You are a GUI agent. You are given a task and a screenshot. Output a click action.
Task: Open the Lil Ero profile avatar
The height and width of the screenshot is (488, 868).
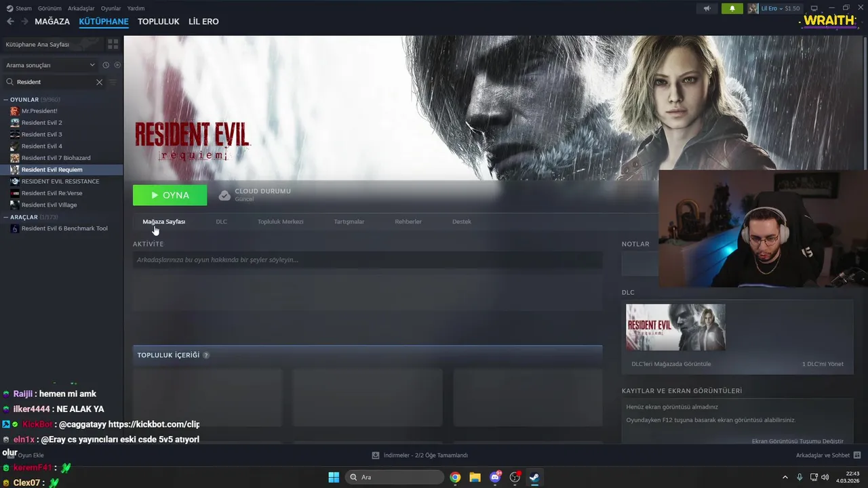(x=753, y=8)
